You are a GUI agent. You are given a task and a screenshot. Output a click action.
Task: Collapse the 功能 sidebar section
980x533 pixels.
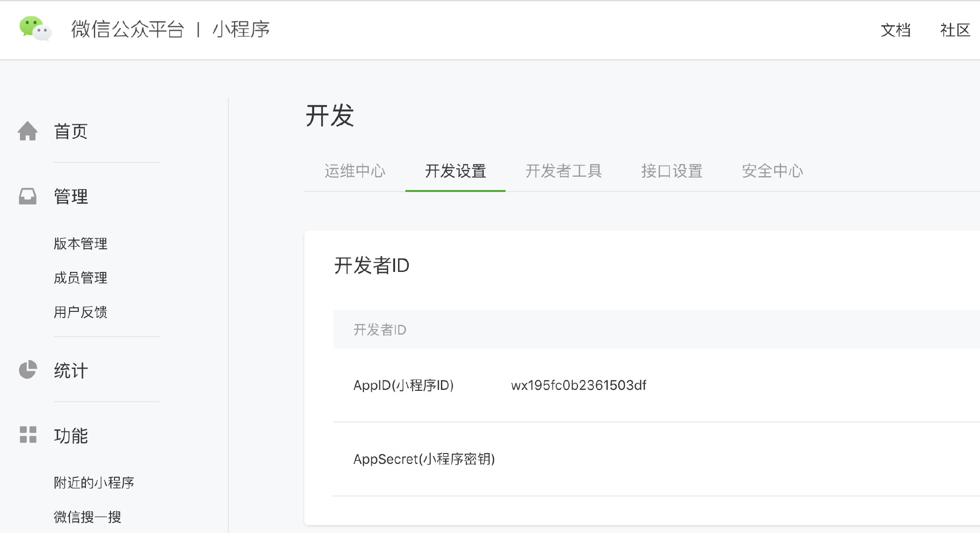pyautogui.click(x=71, y=436)
